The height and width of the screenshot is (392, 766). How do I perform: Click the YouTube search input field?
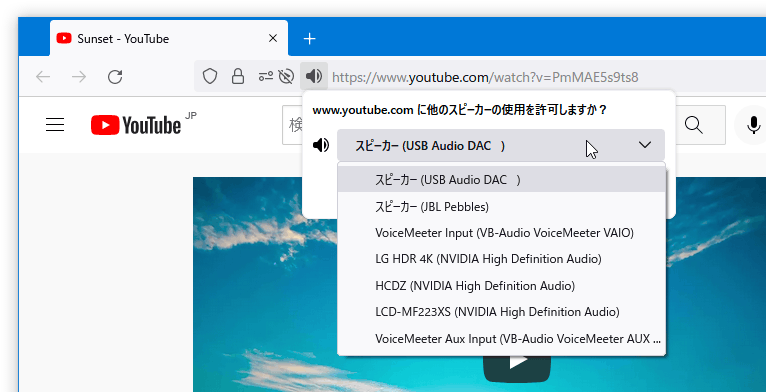[x=292, y=125]
